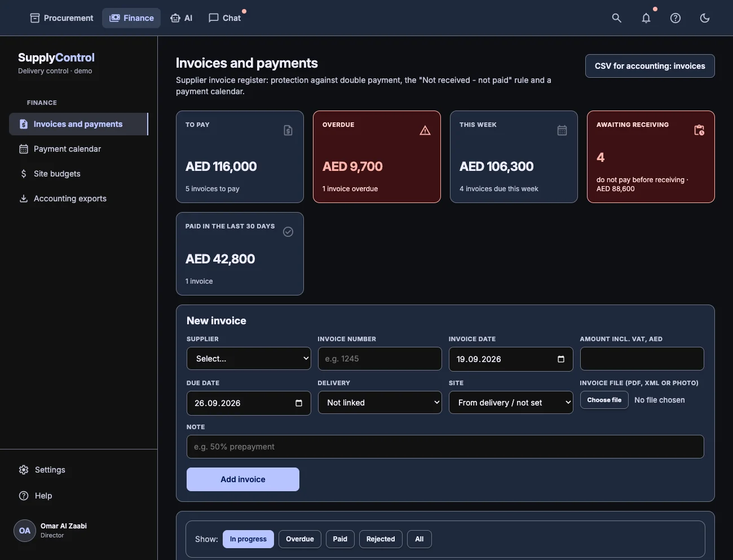Open the Supplier dropdown

pyautogui.click(x=249, y=359)
